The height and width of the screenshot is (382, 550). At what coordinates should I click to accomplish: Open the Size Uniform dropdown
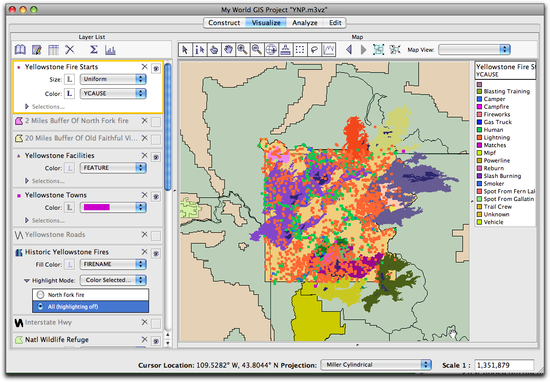tap(113, 79)
